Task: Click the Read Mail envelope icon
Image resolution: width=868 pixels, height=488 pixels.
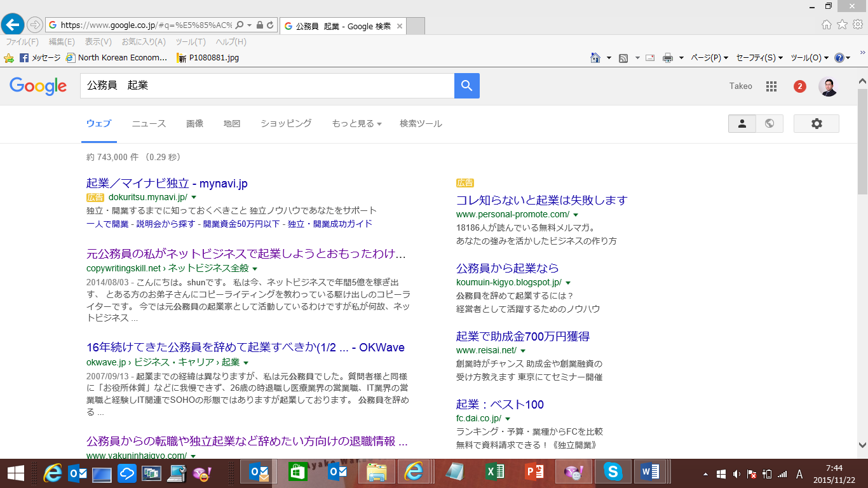Action: pyautogui.click(x=650, y=58)
